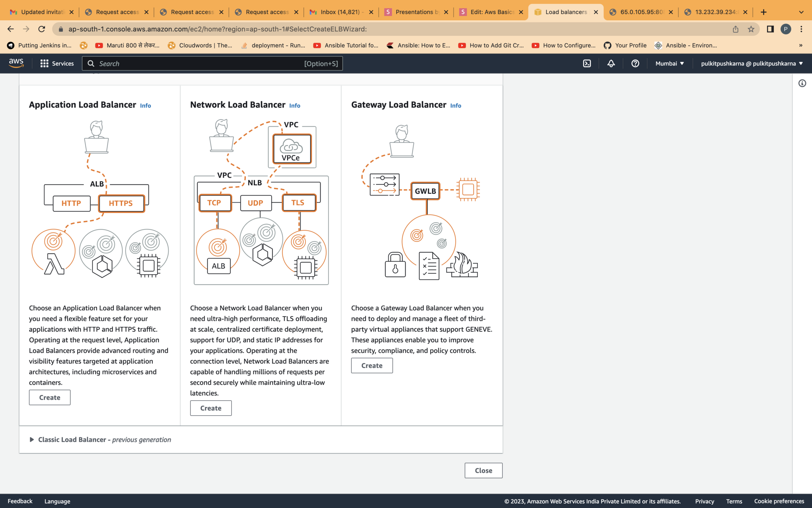Click the AWS logo home icon
812x508 pixels.
tap(16, 63)
